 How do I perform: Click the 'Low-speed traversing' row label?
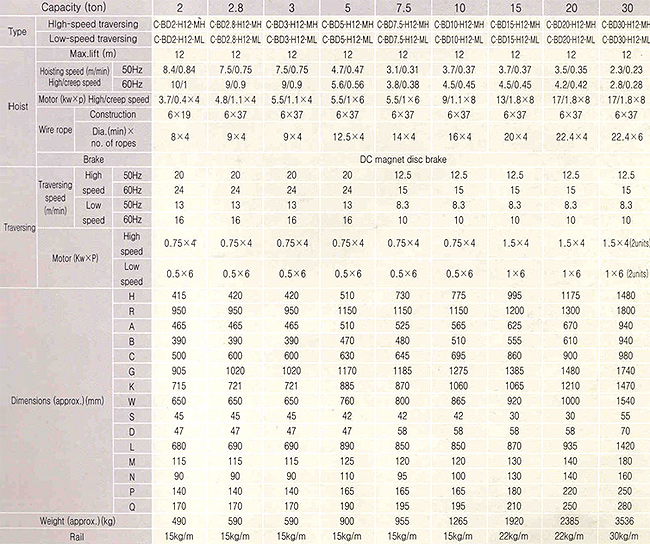(93, 39)
